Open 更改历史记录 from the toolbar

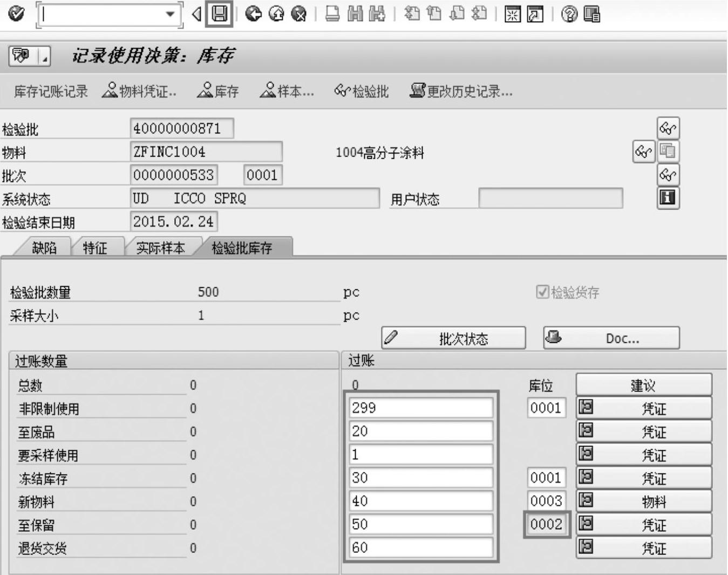(x=461, y=91)
